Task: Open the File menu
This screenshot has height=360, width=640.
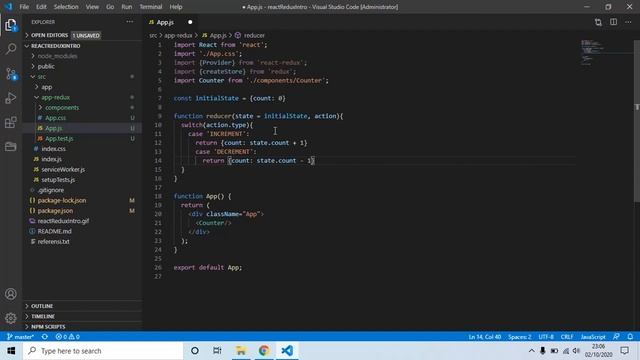Action: (24, 7)
